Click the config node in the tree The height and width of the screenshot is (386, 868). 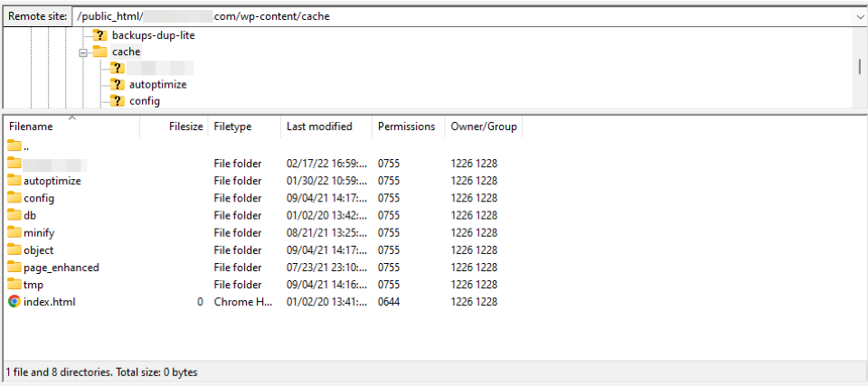(x=145, y=100)
